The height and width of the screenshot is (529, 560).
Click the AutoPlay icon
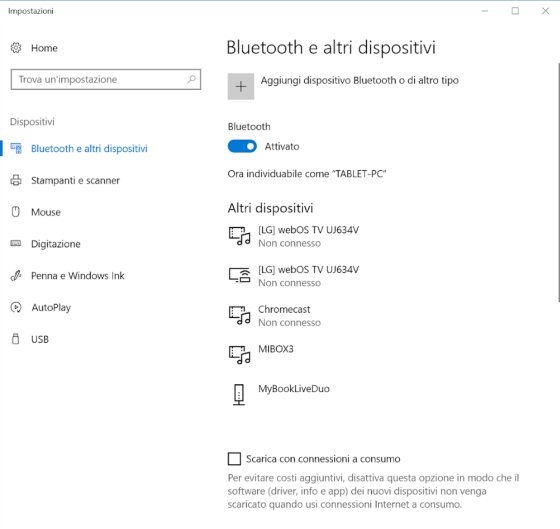pyautogui.click(x=16, y=307)
